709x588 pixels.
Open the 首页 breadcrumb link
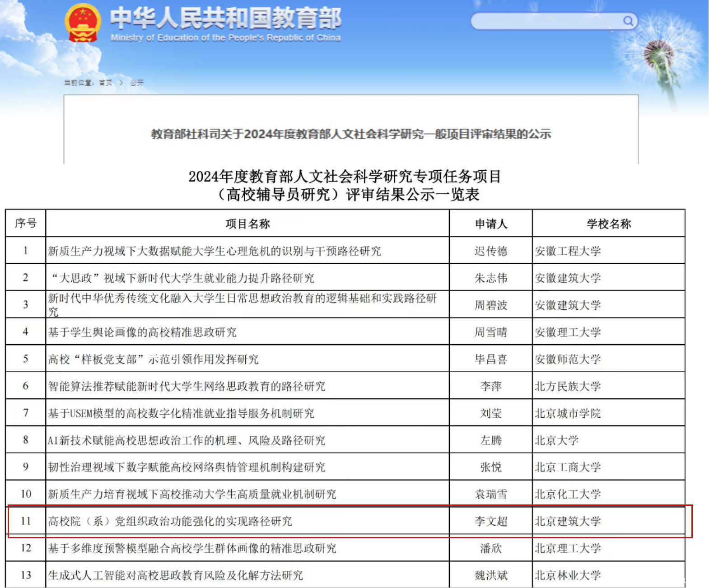click(106, 83)
